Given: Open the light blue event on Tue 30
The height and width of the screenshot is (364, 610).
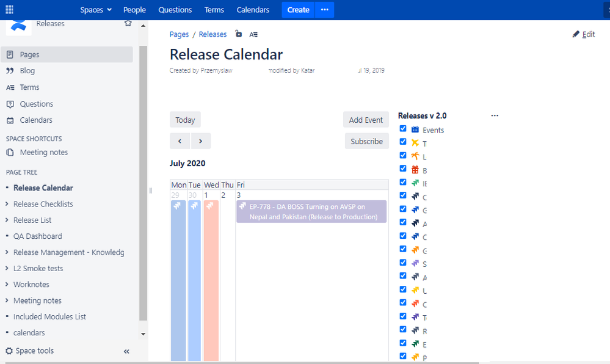Looking at the screenshot, I should (x=195, y=280).
